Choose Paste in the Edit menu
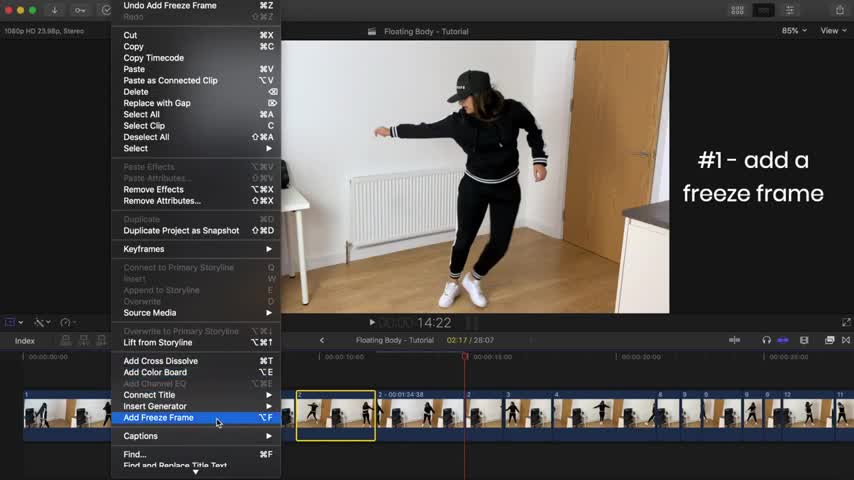 197,69
